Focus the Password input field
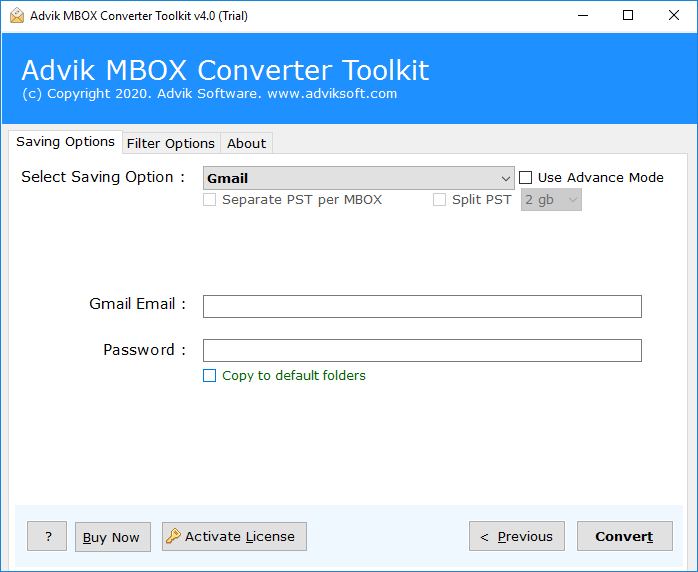698x572 pixels. click(422, 350)
